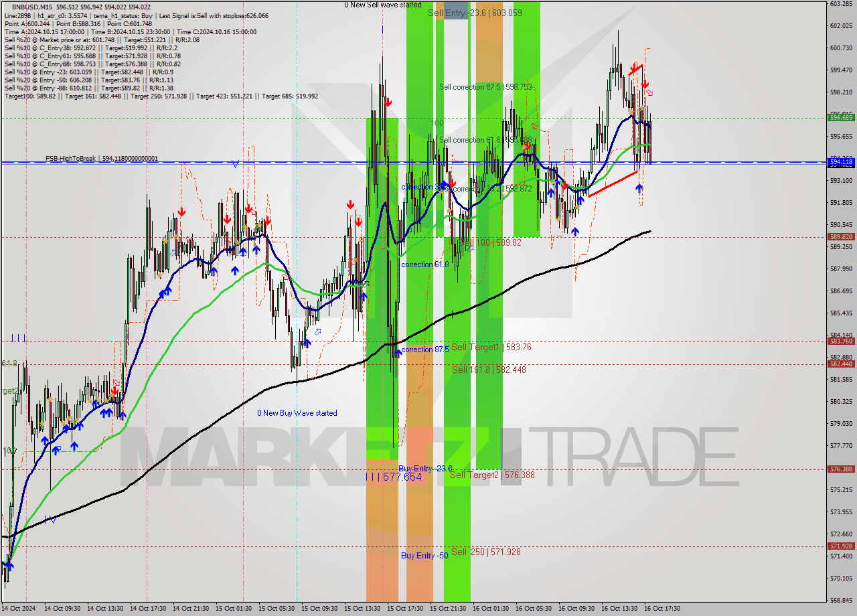This screenshot has height=616, width=857.
Task: Click the red 589.820 price tag on axis
Action: tap(841, 236)
